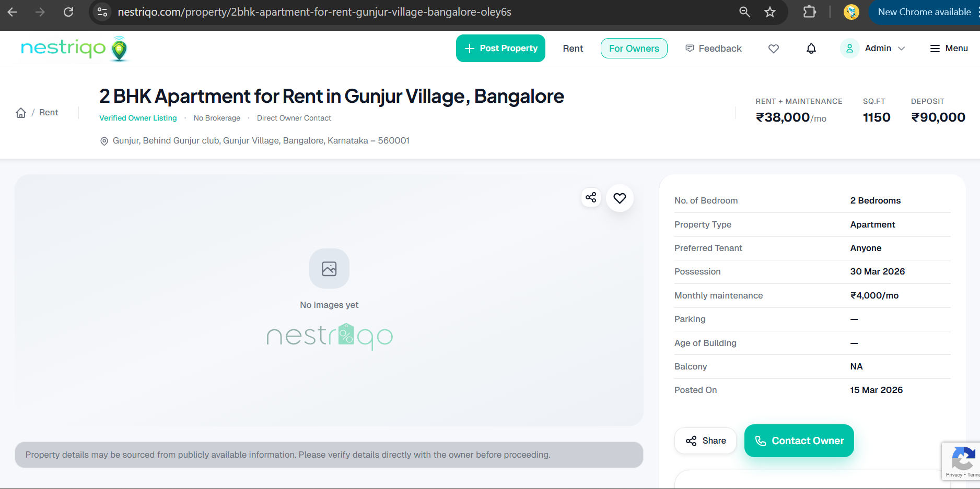The image size is (980, 489).
Task: Click the home breadcrumb icon
Action: (20, 112)
